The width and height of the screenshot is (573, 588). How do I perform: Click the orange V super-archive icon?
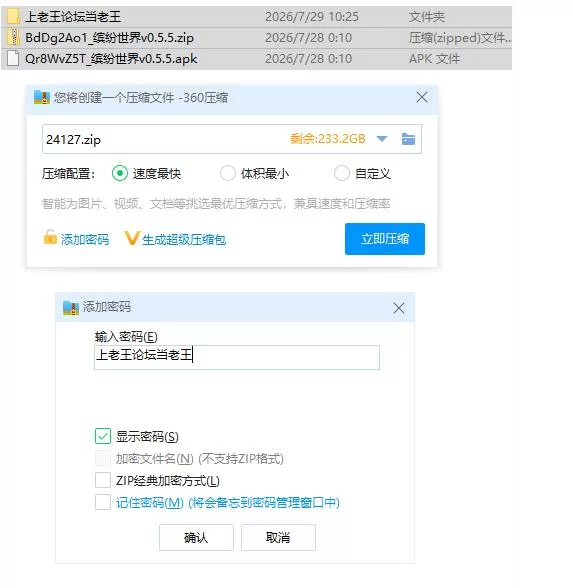(x=132, y=238)
